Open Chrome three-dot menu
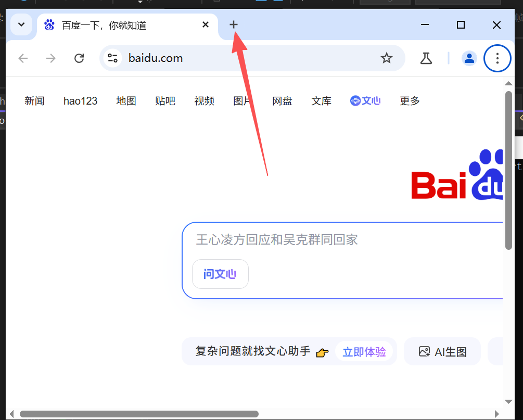The width and height of the screenshot is (523, 420). pos(498,58)
